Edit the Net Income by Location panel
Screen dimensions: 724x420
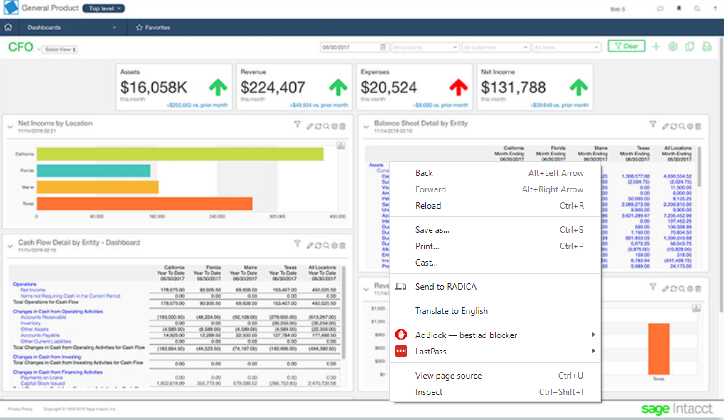[x=310, y=126]
